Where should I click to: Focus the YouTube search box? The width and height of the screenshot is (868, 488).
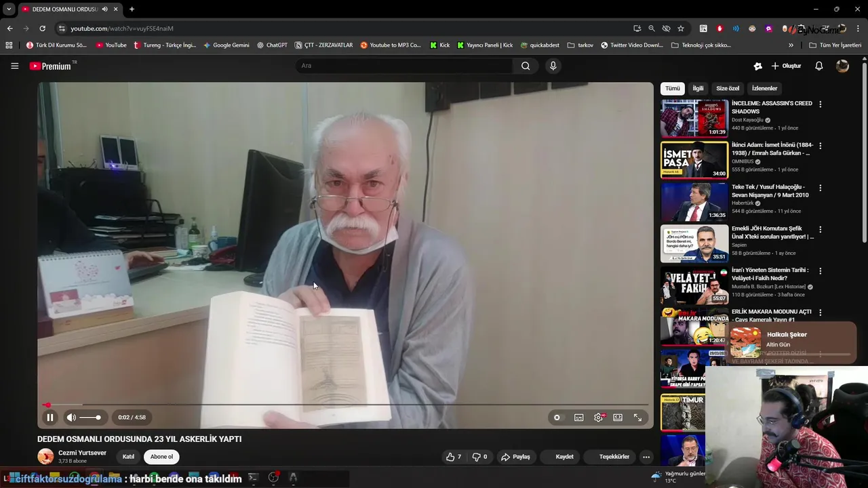404,66
